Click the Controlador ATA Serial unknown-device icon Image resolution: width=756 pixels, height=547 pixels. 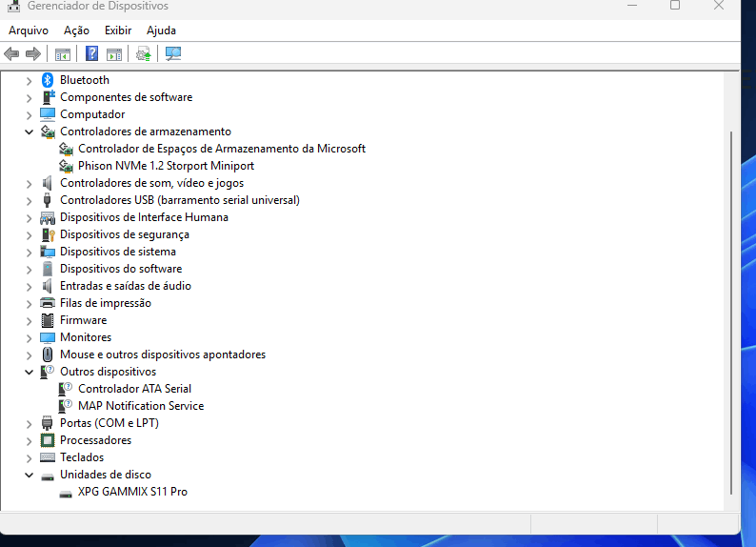click(x=66, y=389)
